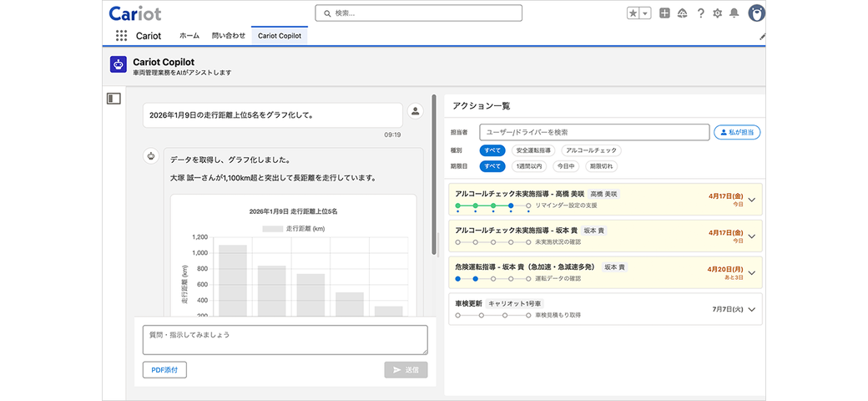The width and height of the screenshot is (868, 401).
Task: Open the Trailhead guidance icon
Action: click(x=683, y=13)
